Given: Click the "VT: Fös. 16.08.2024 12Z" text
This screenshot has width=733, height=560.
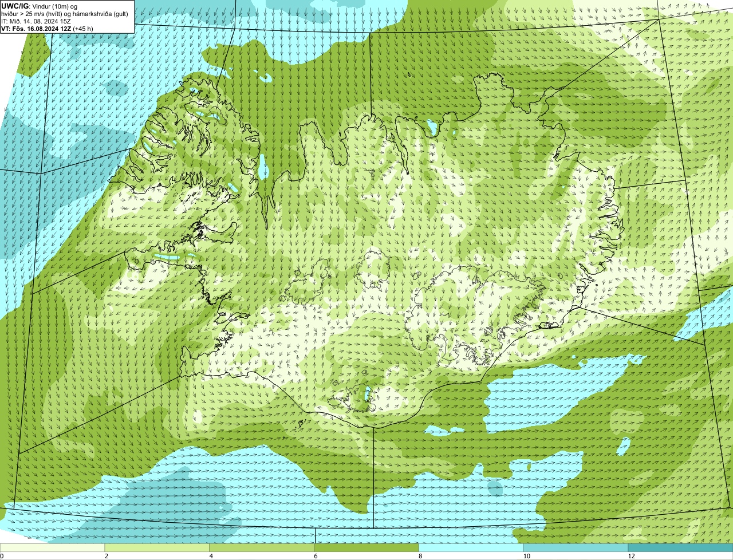Looking at the screenshot, I should pos(37,28).
